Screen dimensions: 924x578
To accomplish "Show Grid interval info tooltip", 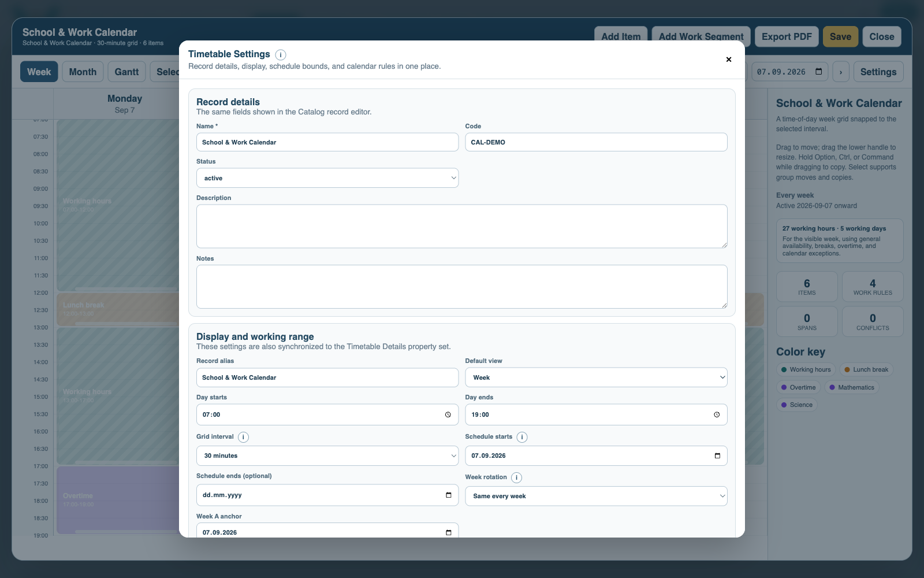I will [244, 438].
